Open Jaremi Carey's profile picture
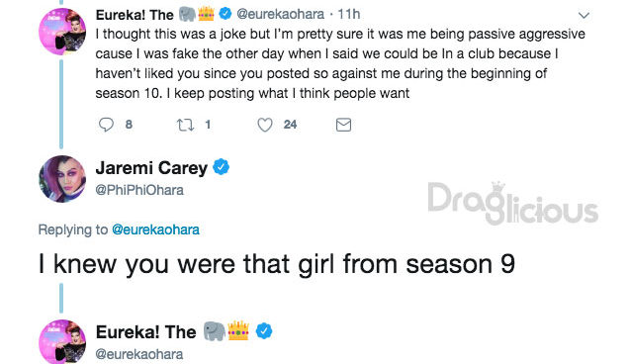631x364 pixels. [62, 179]
